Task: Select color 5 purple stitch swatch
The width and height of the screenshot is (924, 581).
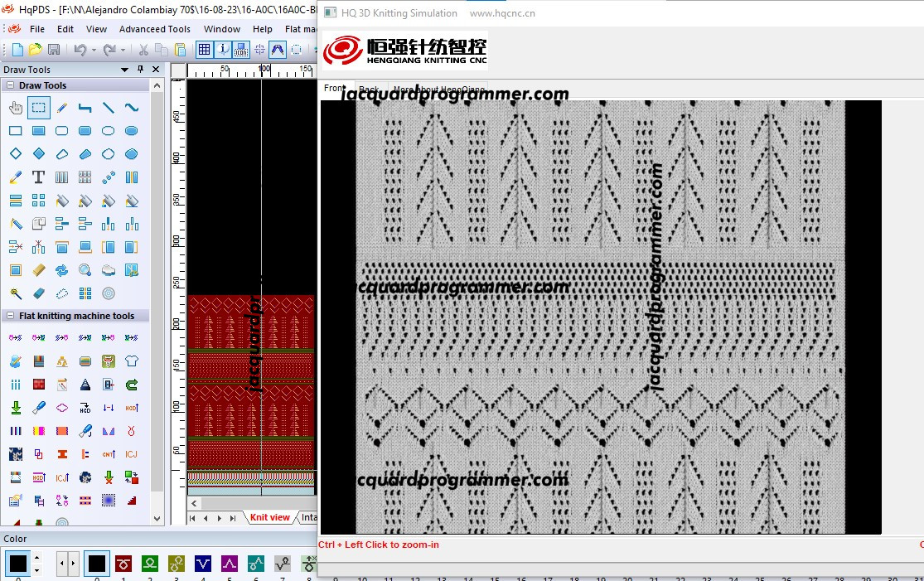Action: 230,564
